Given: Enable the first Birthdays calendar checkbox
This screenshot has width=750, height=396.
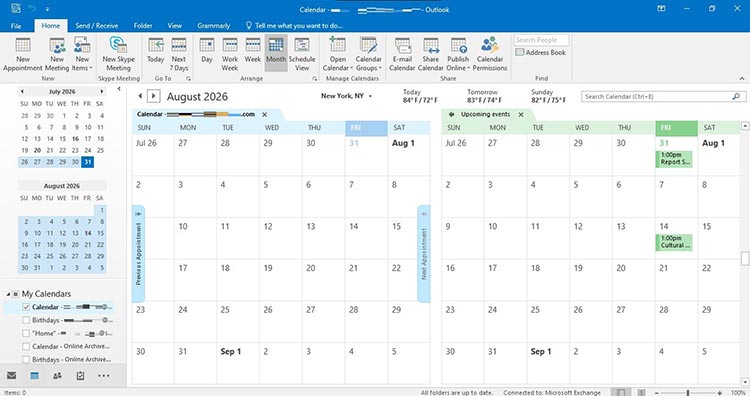Looking at the screenshot, I should (x=26, y=320).
